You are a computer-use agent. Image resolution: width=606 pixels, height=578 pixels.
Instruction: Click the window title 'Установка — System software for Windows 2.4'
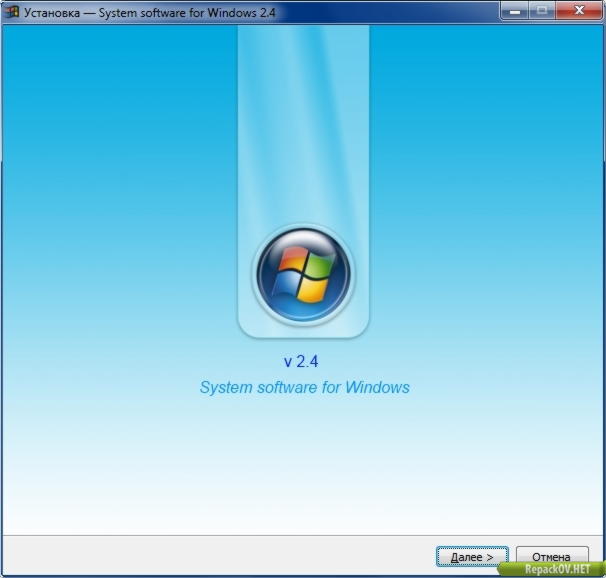[150, 13]
